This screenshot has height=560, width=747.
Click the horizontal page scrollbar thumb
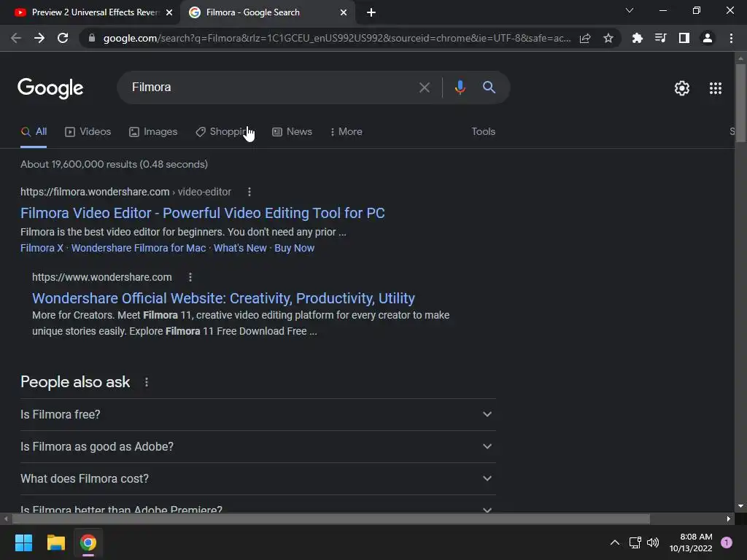[331, 518]
